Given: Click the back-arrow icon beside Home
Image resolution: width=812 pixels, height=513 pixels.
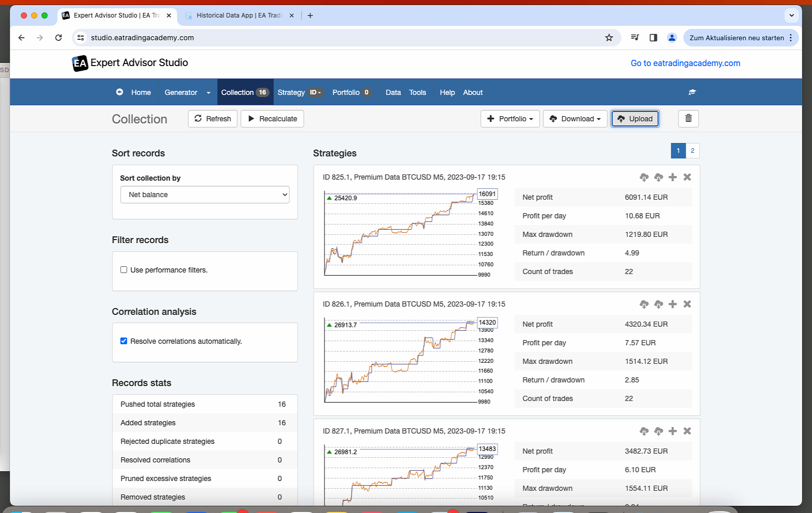Looking at the screenshot, I should pyautogui.click(x=119, y=92).
